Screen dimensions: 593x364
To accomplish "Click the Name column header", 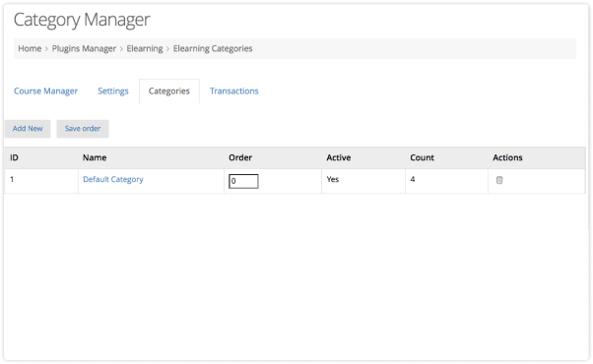I will (x=95, y=157).
